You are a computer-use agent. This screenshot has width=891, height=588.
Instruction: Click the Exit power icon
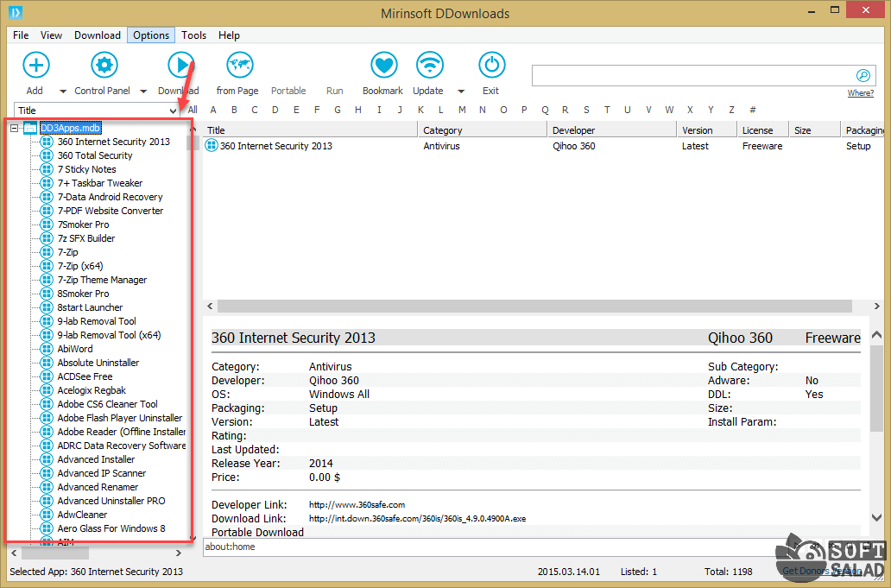coord(490,65)
